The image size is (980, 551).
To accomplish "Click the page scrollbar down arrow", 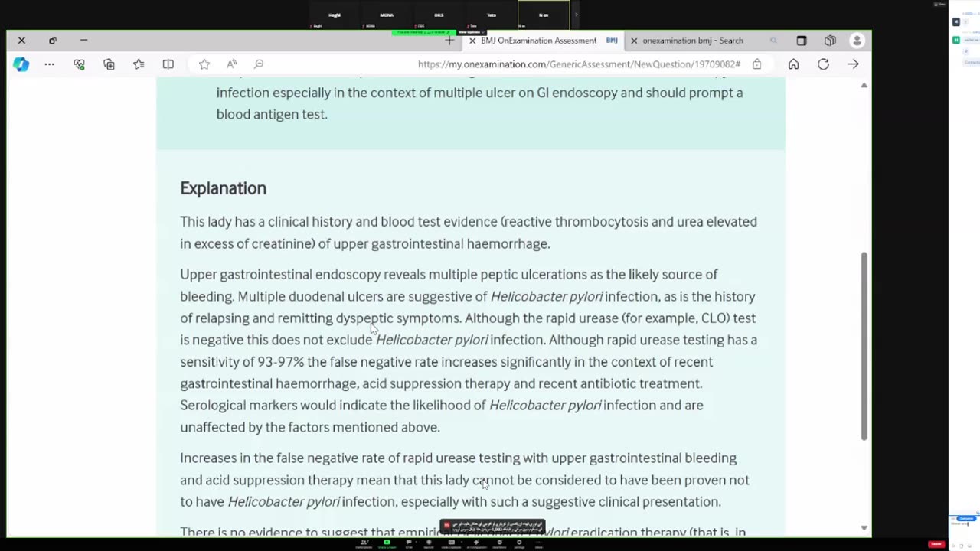I will coord(864,527).
